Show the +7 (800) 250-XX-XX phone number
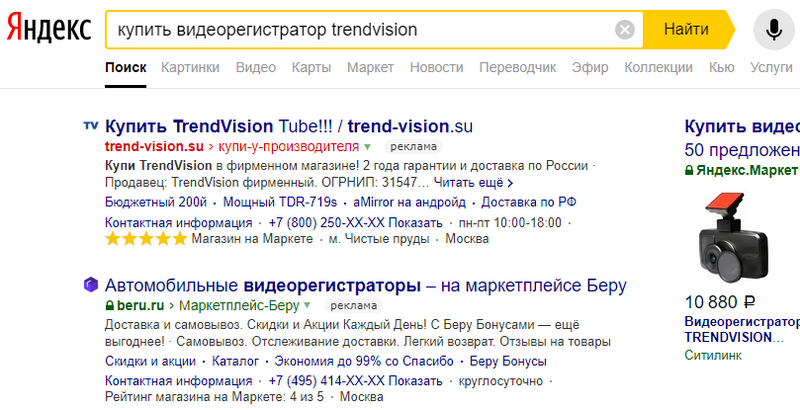The image size is (800, 410). (356, 223)
